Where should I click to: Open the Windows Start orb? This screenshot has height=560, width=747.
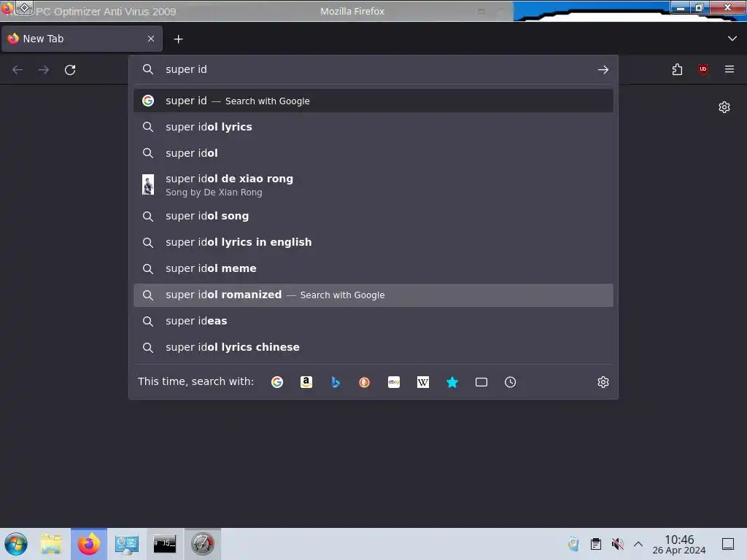coord(16,544)
